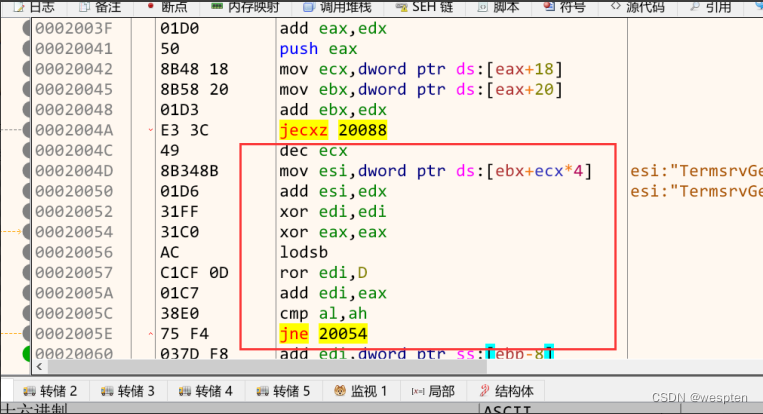
Task: Select the highlighted jecxz 20088 instruction
Action: (334, 130)
